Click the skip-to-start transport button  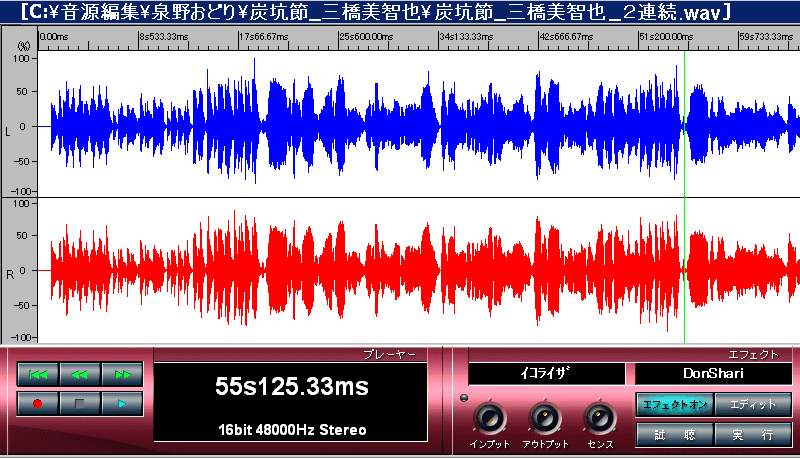click(x=38, y=374)
